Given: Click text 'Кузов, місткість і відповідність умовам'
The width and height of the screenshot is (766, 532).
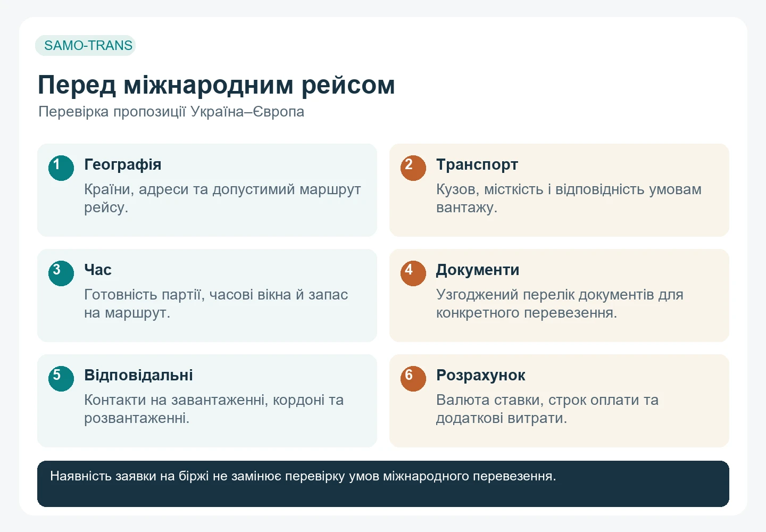Looking at the screenshot, I should pos(569,189).
